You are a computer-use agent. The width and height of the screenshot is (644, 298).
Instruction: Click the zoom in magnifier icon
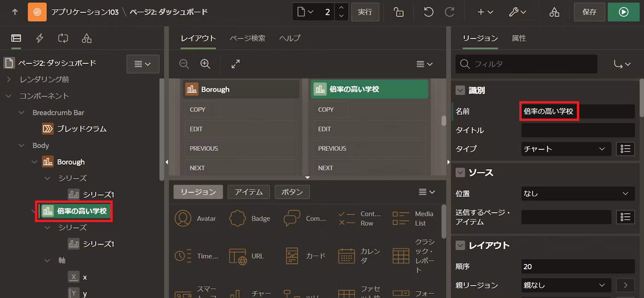(x=206, y=64)
